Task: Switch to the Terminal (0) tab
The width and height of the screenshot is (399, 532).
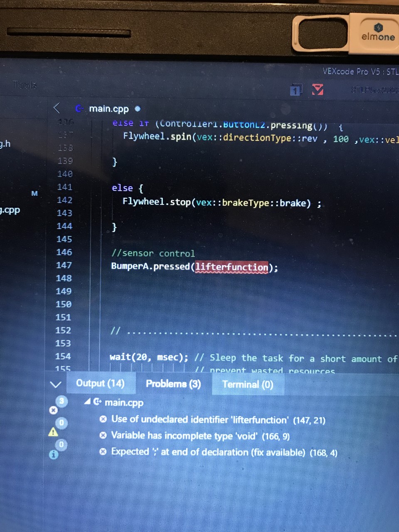Action: [x=248, y=384]
